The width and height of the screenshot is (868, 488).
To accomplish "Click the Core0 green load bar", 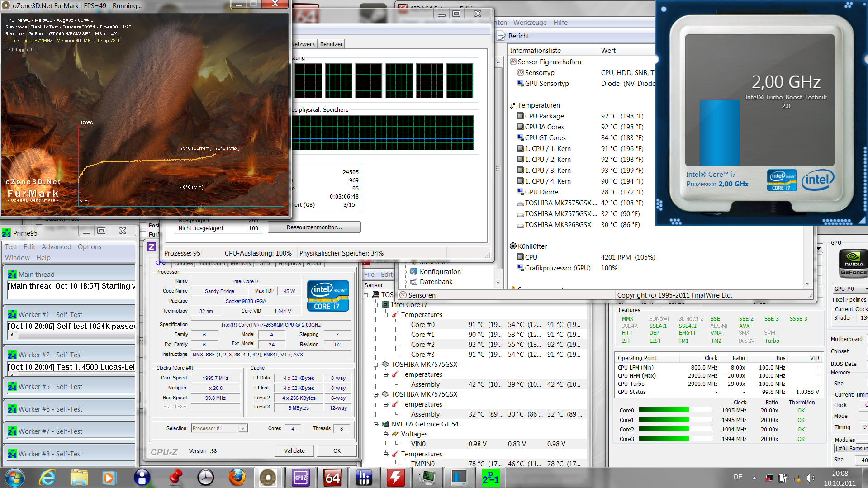I will [675, 411].
